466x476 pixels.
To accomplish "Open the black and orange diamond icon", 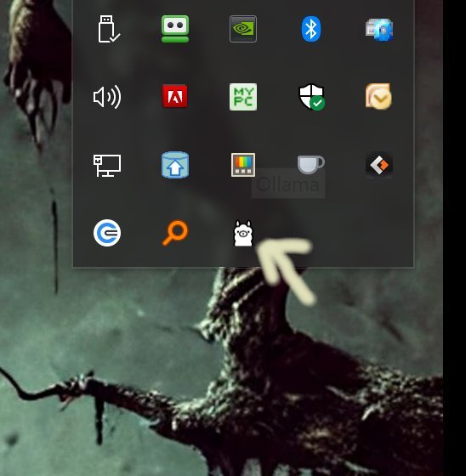I will pos(379,165).
